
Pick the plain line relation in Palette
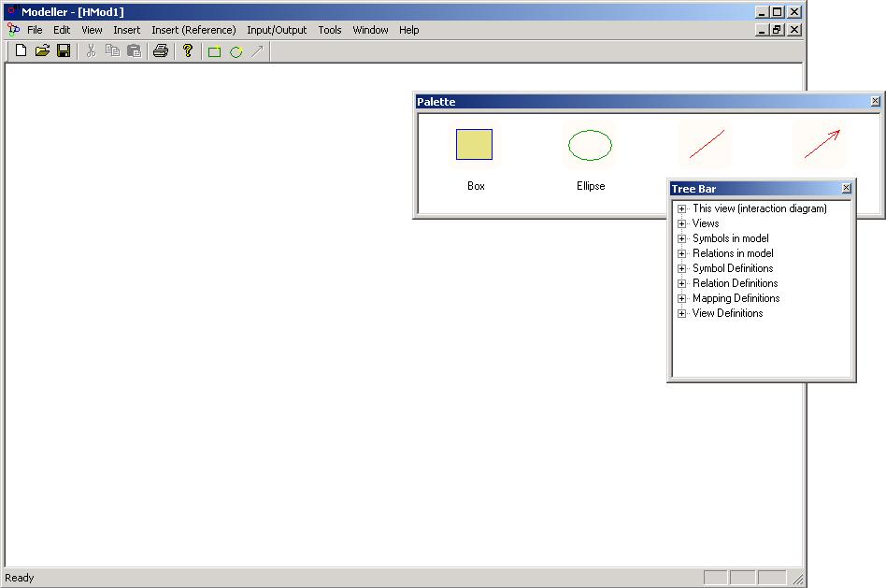(707, 144)
